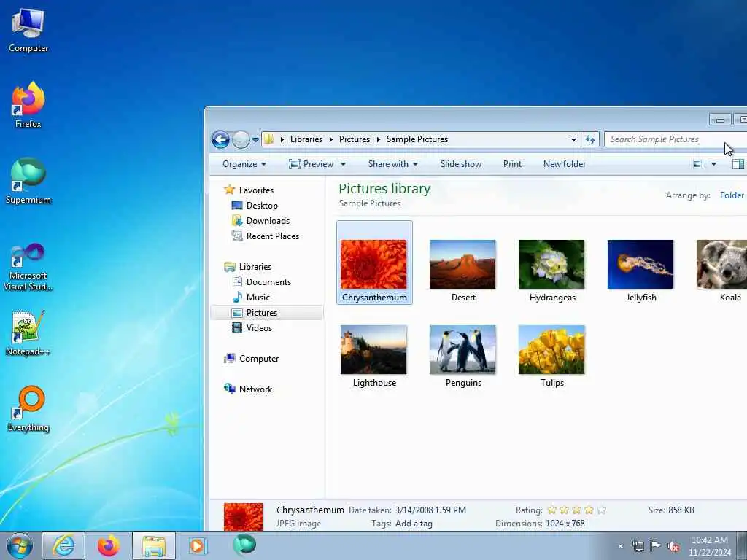This screenshot has width=747, height=560.
Task: Open Windows Media Player from taskbar
Action: click(197, 545)
